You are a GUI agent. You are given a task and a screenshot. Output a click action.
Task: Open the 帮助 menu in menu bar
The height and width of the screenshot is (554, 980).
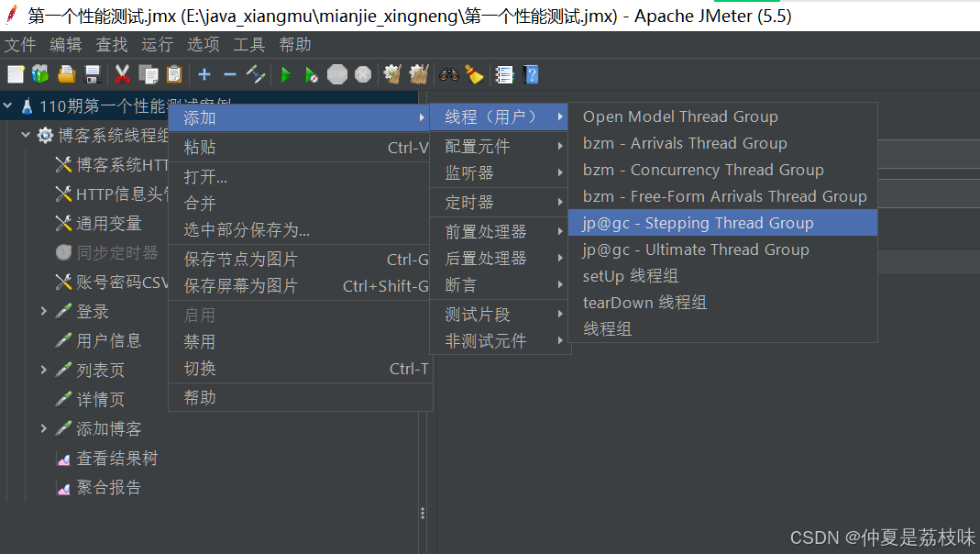[x=295, y=45]
